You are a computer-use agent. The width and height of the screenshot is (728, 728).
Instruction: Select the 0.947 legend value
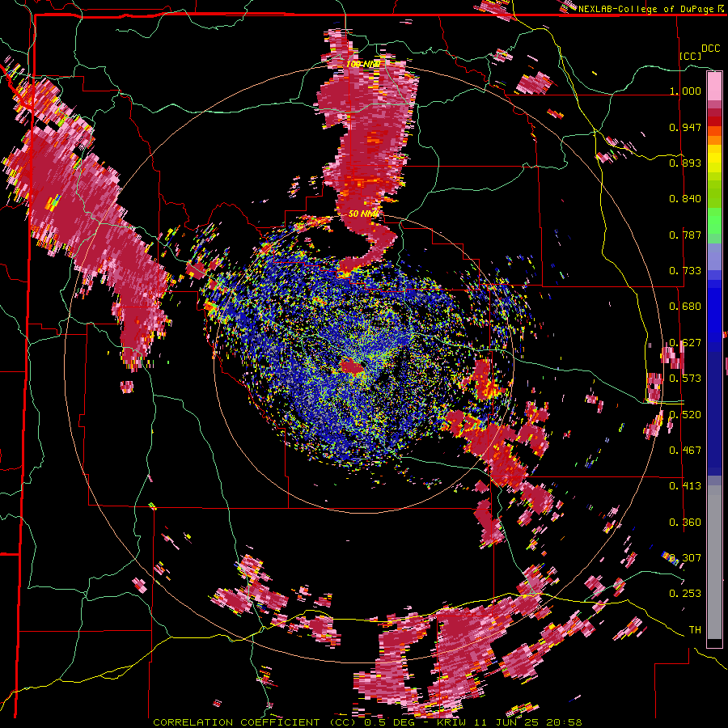point(685,127)
